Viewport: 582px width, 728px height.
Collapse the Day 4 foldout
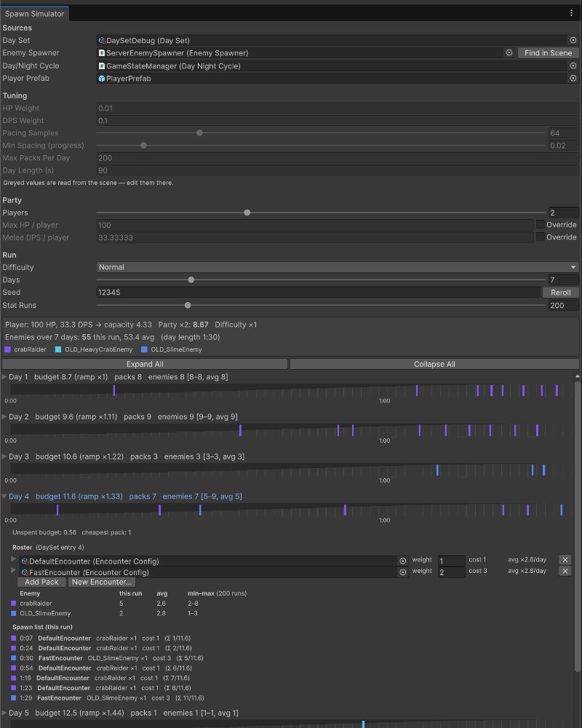coord(4,496)
